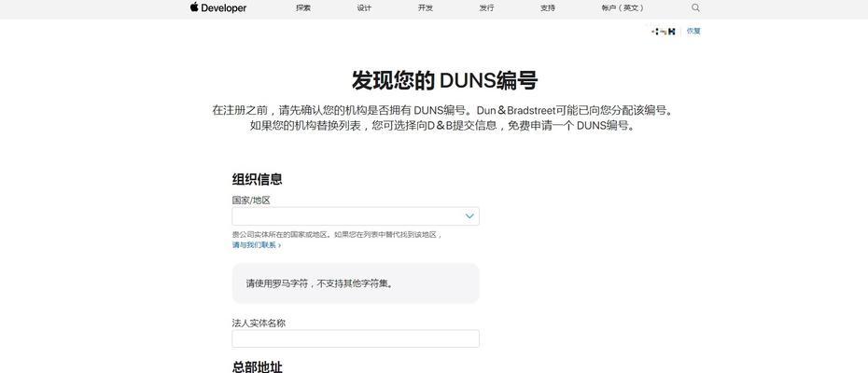Open the 帐户（英文）menu item

pyautogui.click(x=623, y=8)
